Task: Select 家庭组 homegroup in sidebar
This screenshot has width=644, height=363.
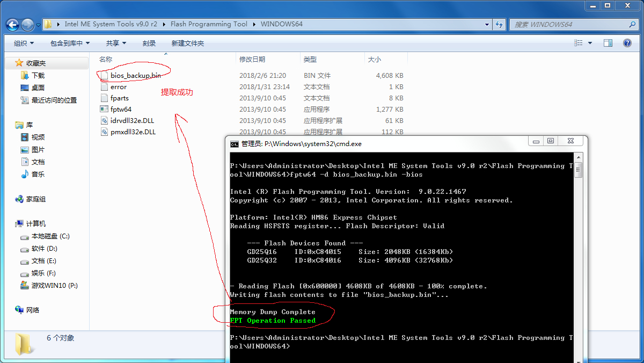Action: pos(36,199)
